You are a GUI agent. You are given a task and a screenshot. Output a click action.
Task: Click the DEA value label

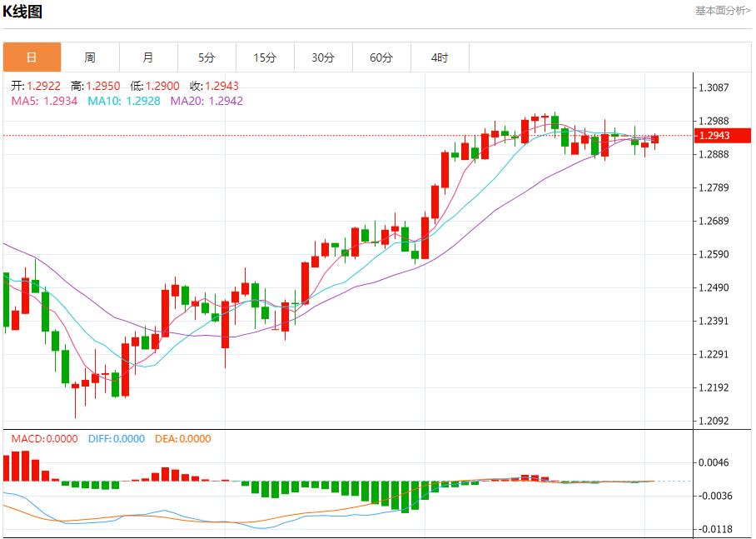tap(183, 439)
